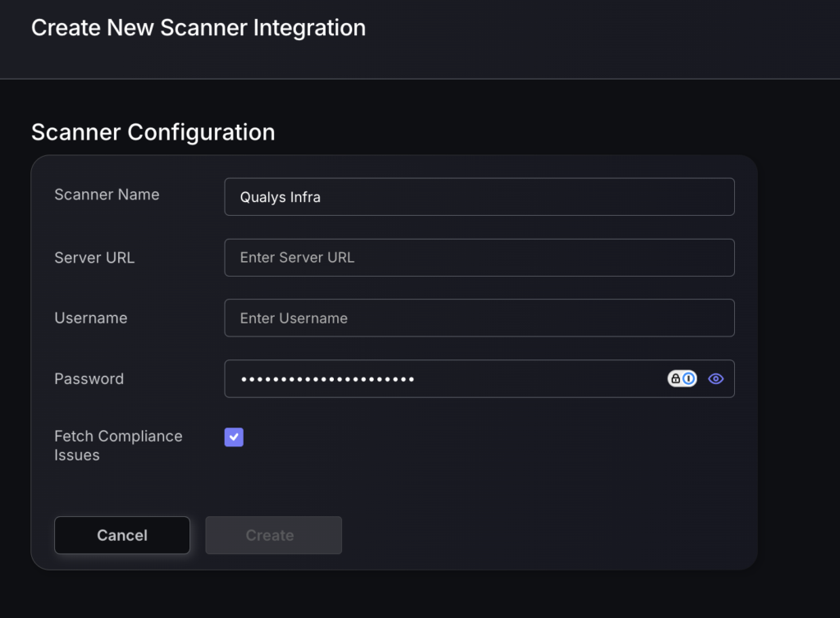
Task: Click the 1Password logo in Password field
Action: click(x=689, y=378)
